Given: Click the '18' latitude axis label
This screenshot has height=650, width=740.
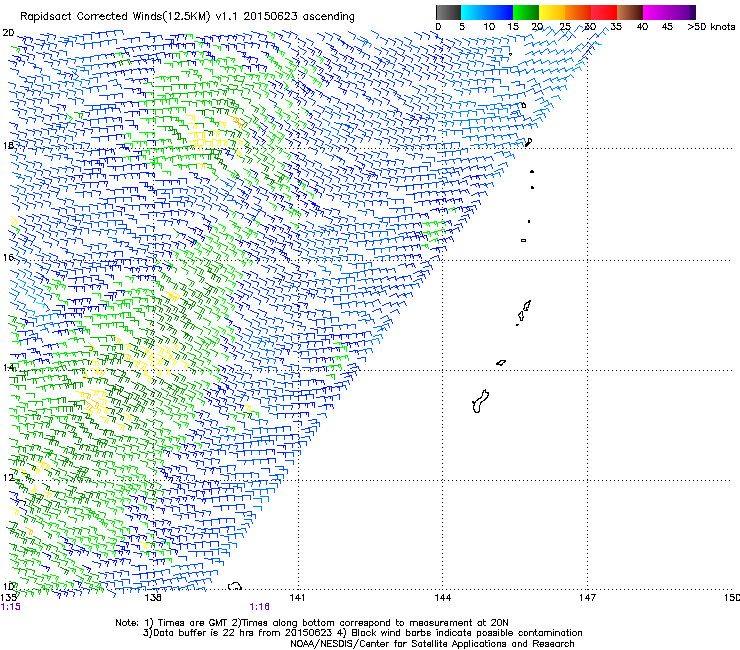Looking at the screenshot, I should tap(8, 145).
